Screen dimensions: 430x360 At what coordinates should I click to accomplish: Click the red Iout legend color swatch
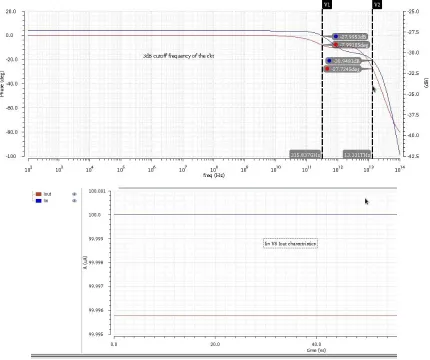point(38,194)
